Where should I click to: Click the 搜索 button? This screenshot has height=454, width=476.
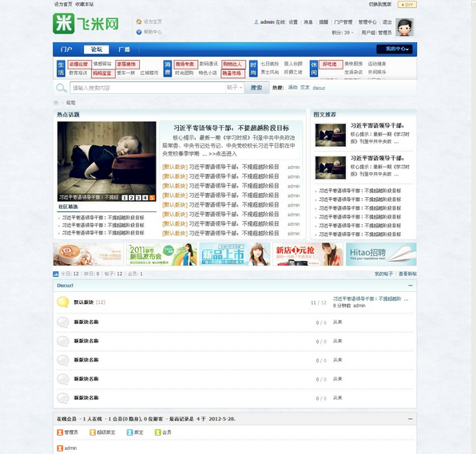point(256,88)
